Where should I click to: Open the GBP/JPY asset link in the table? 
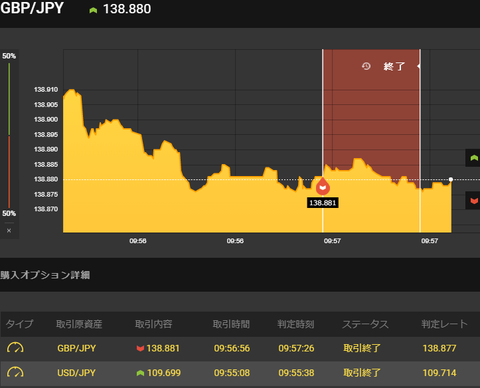76,348
